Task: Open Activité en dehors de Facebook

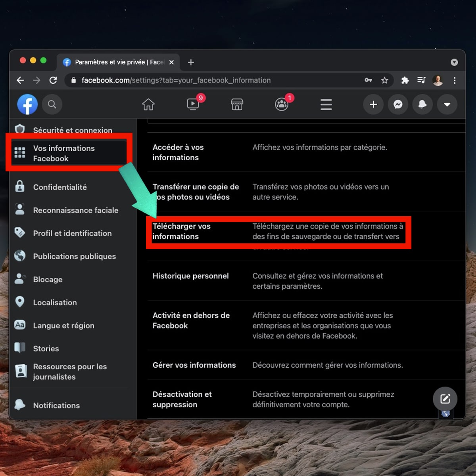Action: click(306, 325)
